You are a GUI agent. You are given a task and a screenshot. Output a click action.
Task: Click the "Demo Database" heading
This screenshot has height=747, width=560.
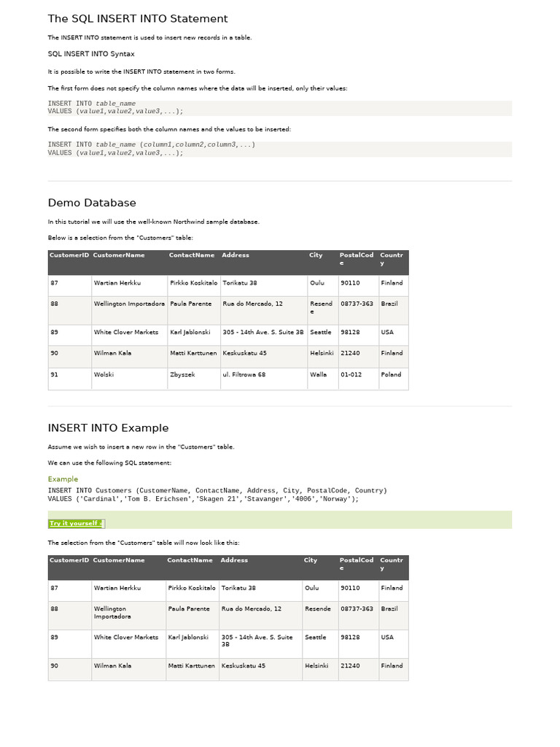(x=92, y=203)
